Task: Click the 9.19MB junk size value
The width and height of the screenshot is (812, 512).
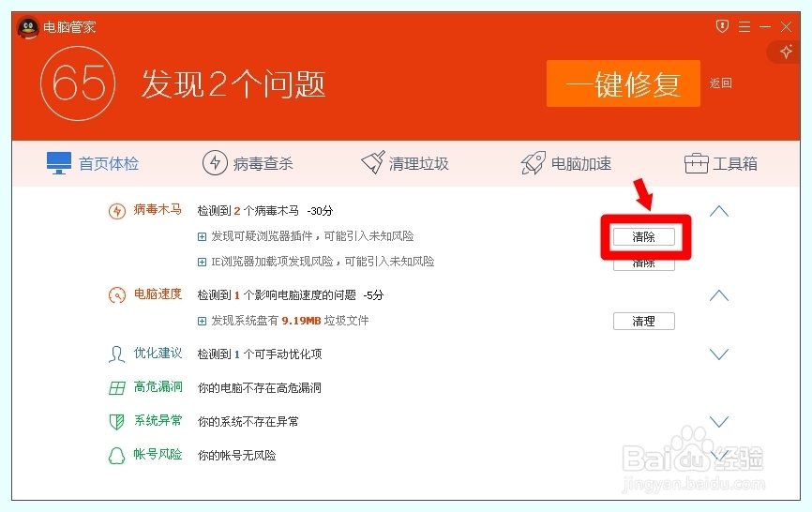Action: (x=301, y=321)
